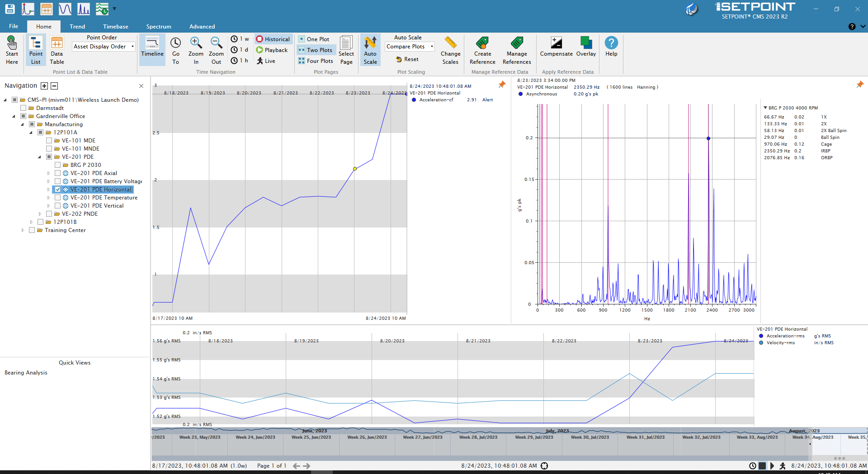Viewport: 868px width, 474px height.
Task: Check the VE-101 MDE checkbox
Action: (49, 141)
